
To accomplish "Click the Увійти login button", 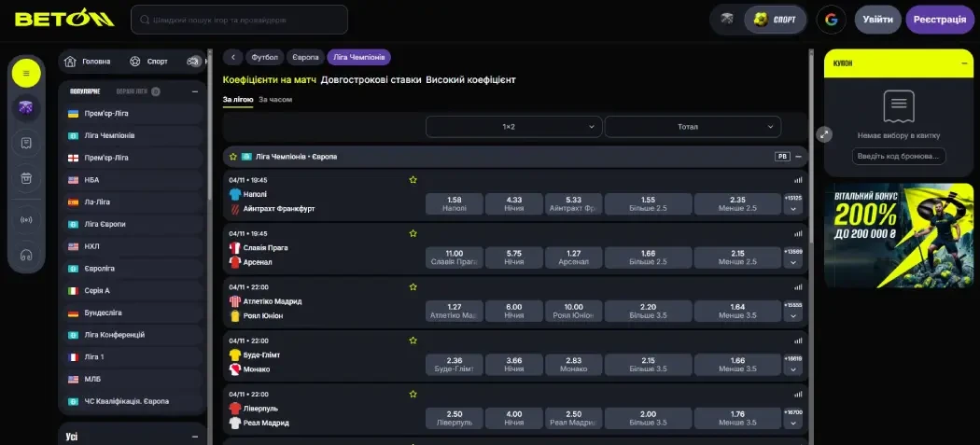I will coord(877,20).
